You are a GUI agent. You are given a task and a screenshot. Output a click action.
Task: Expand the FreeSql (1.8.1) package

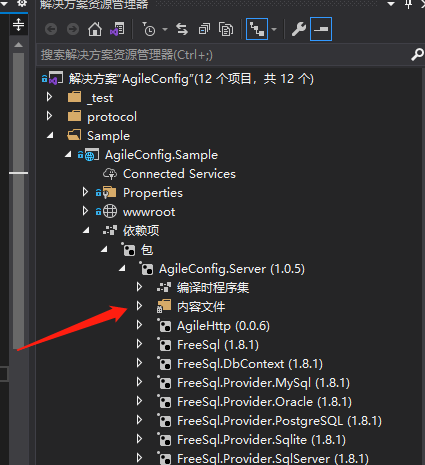tap(140, 344)
